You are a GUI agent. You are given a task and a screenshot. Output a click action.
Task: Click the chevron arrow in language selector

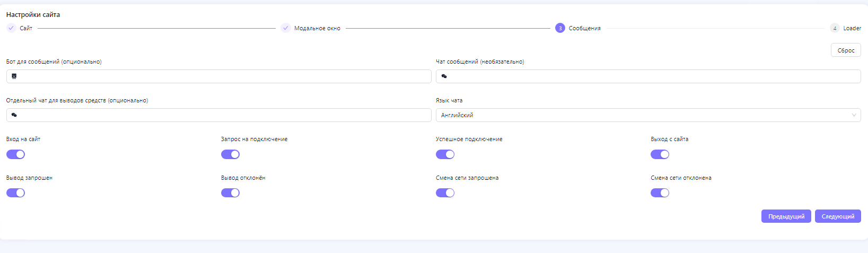pyautogui.click(x=854, y=115)
